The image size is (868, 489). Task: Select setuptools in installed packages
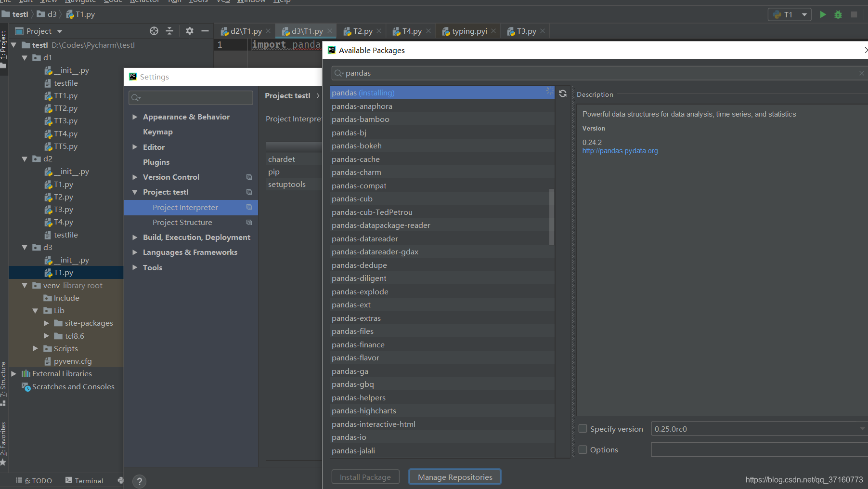coord(294,185)
